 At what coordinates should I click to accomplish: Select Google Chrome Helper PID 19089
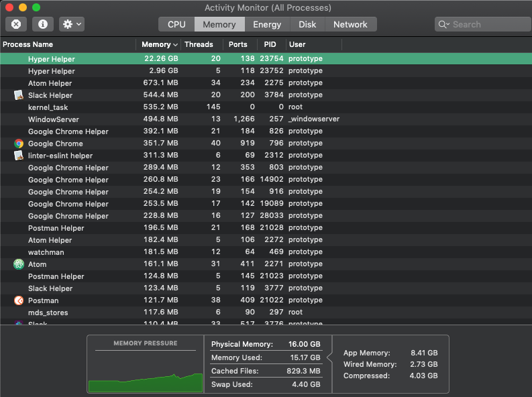266,204
